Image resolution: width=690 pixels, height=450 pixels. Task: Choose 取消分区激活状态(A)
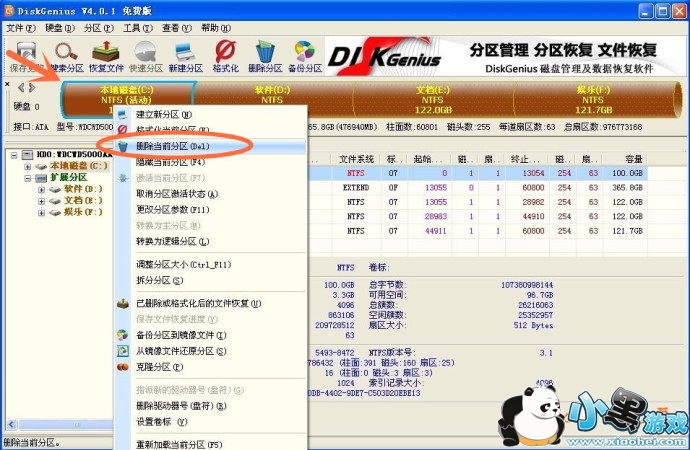[x=177, y=194]
